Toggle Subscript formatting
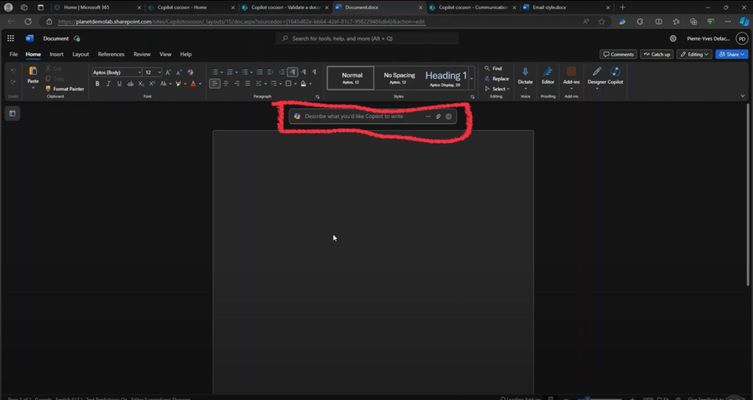The image size is (753, 400). [x=141, y=84]
